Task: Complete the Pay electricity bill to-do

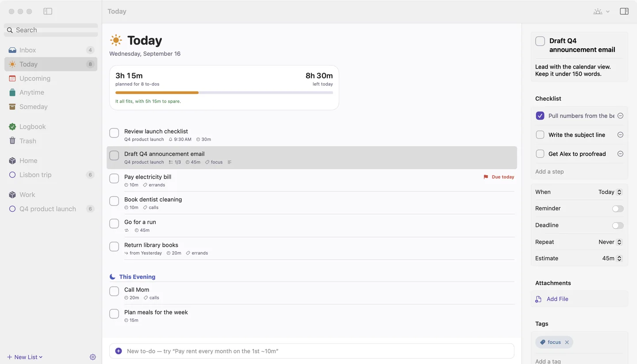Action: (x=114, y=178)
